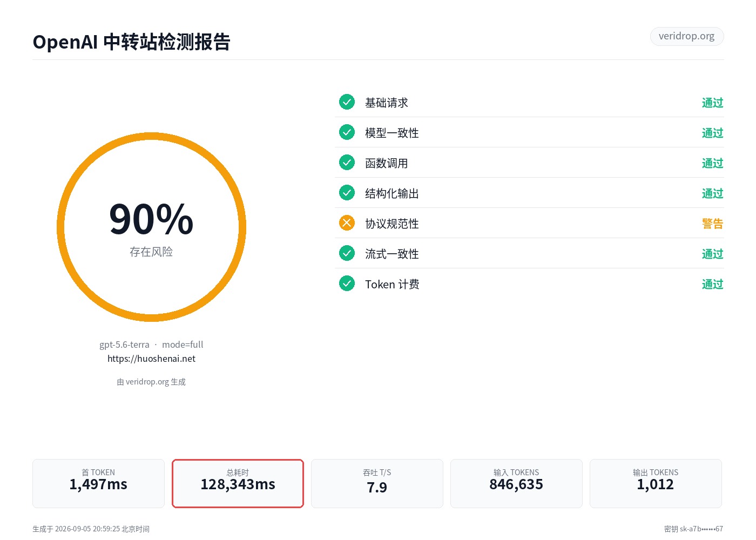Image resolution: width=756 pixels, height=540 pixels.
Task: Click the check icon beside 结构化输出
Action: pos(347,193)
